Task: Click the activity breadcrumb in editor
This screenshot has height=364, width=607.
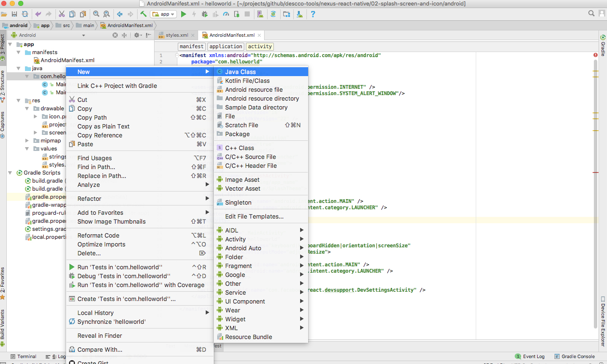Action: 260,47
